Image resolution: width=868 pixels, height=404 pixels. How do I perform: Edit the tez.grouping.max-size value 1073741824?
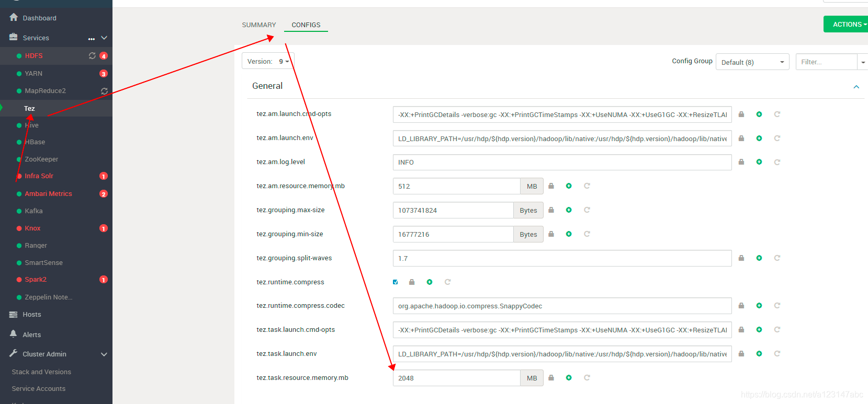453,210
